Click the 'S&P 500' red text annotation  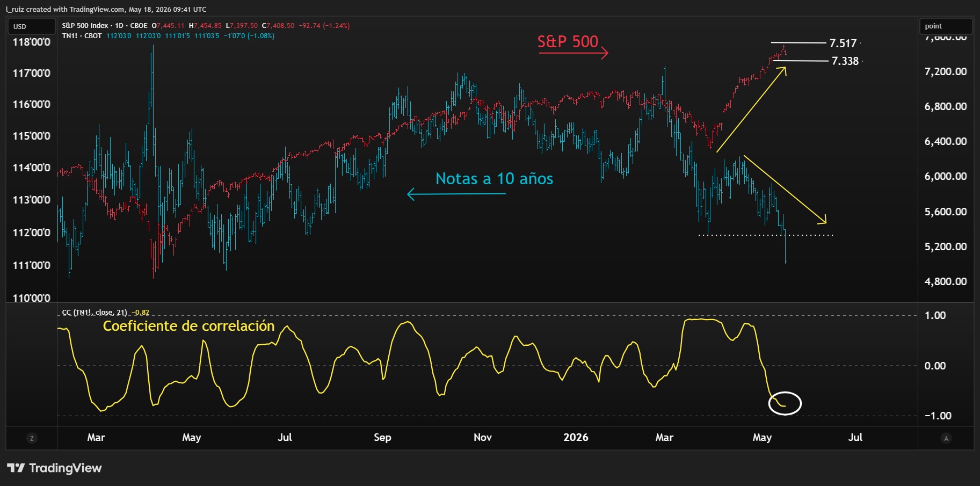(x=568, y=41)
